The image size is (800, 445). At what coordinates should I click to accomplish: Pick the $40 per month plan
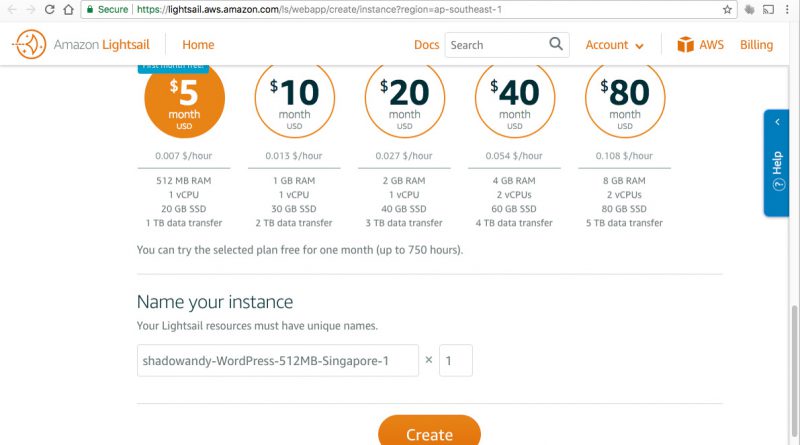(x=515, y=98)
